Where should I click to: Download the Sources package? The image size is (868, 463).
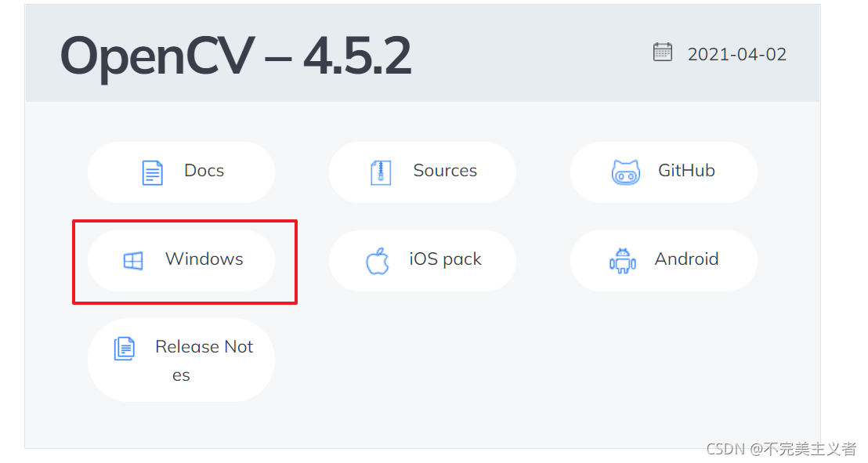(422, 172)
